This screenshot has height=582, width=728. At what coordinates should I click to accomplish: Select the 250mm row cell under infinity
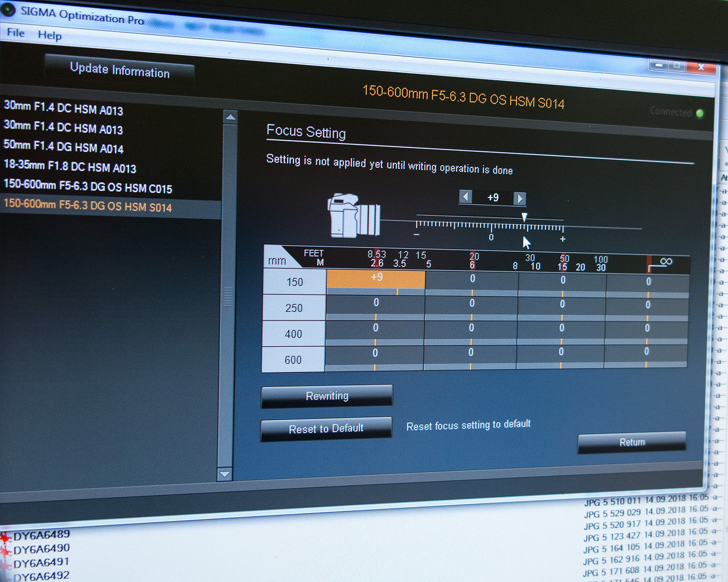(647, 310)
